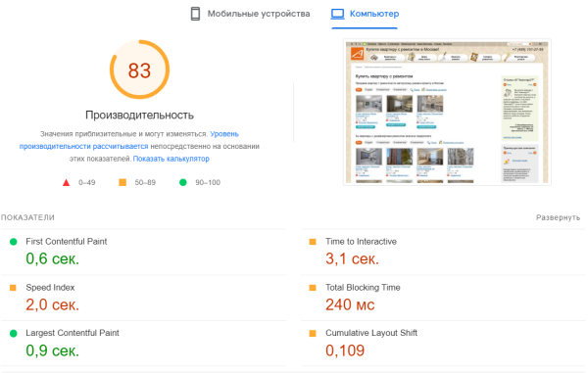The width and height of the screenshot is (588, 373).
Task: Click the 0,109 value
Action: [345, 350]
